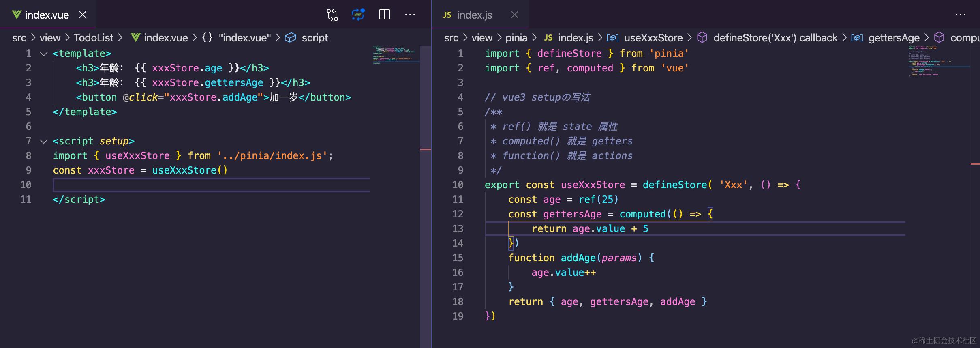Close the index.js tab

(x=515, y=15)
